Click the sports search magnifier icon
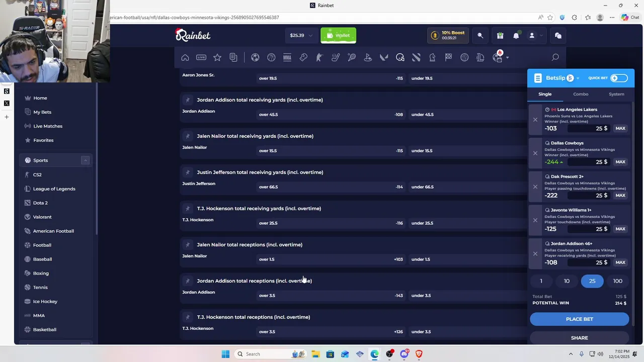This screenshot has height=362, width=644. tap(555, 57)
